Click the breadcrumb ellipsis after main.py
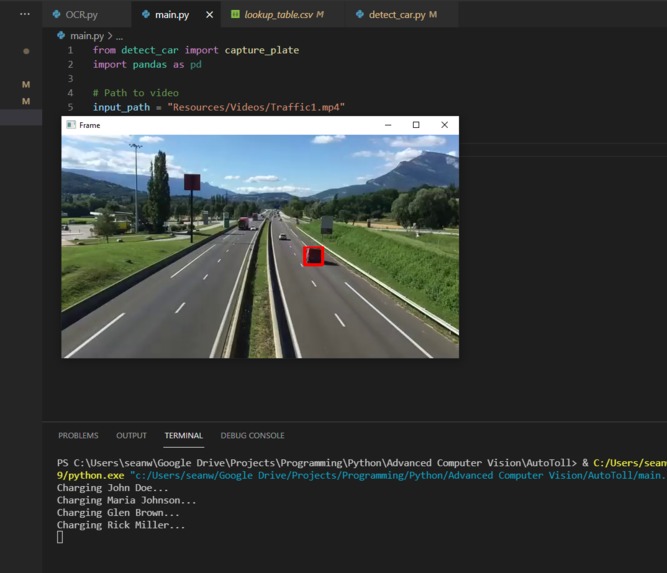The image size is (667, 573). click(x=119, y=37)
